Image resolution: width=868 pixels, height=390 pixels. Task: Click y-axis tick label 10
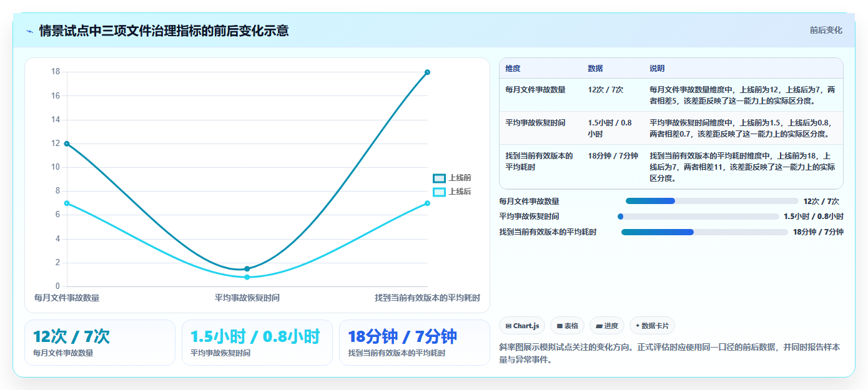coord(56,167)
